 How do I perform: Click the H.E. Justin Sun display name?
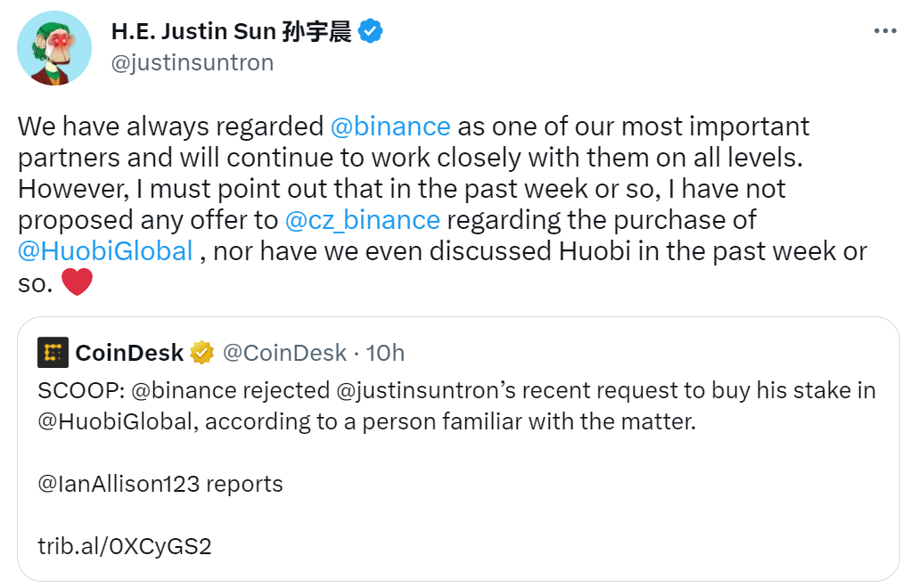pos(231,31)
